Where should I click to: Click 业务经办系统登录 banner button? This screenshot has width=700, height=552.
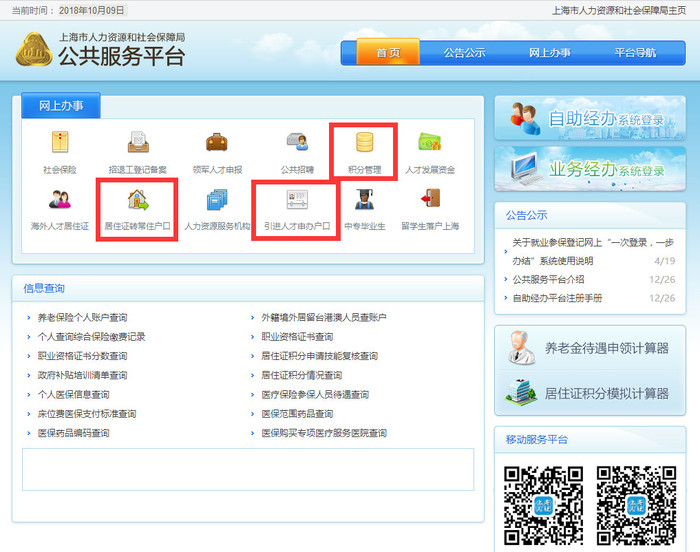(590, 169)
